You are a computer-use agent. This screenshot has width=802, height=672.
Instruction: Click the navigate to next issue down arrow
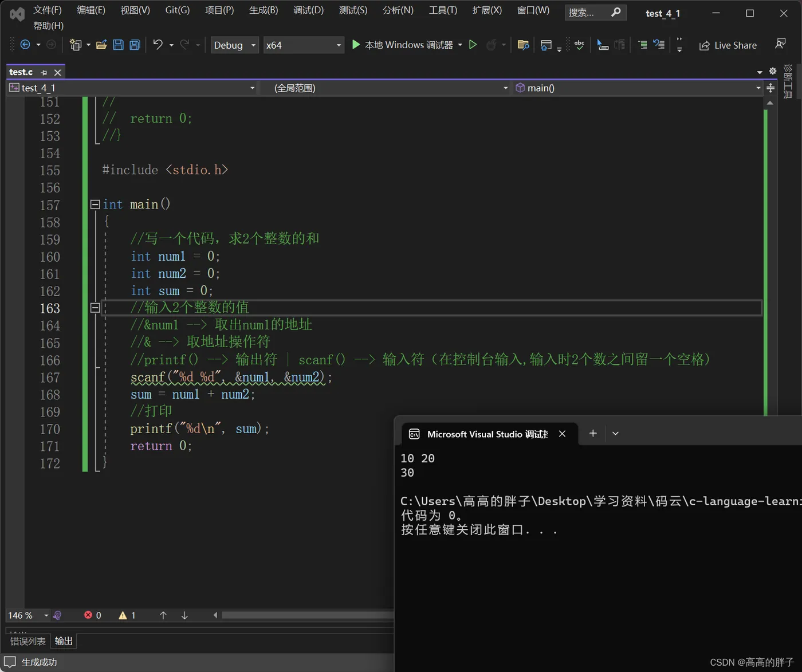pyautogui.click(x=184, y=615)
